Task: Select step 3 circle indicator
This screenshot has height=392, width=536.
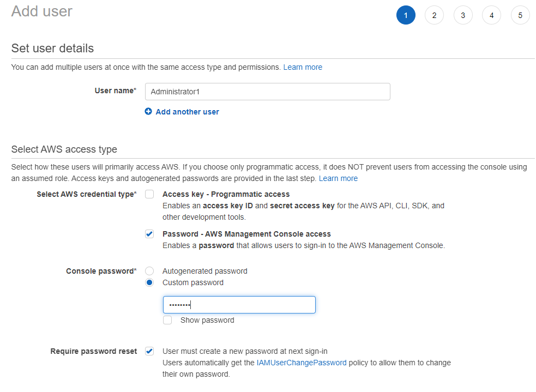Action: (463, 15)
